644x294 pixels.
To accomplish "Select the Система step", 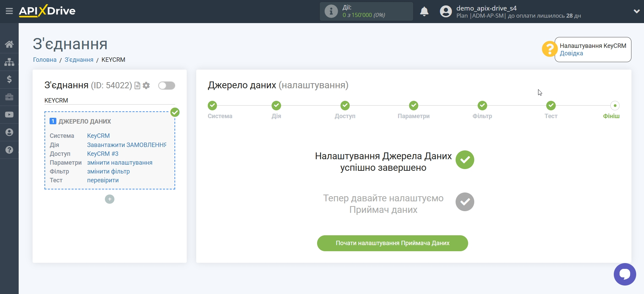I will (x=213, y=106).
